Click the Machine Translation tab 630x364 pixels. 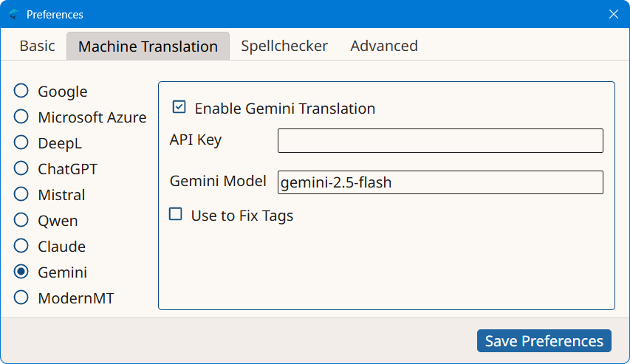point(148,47)
